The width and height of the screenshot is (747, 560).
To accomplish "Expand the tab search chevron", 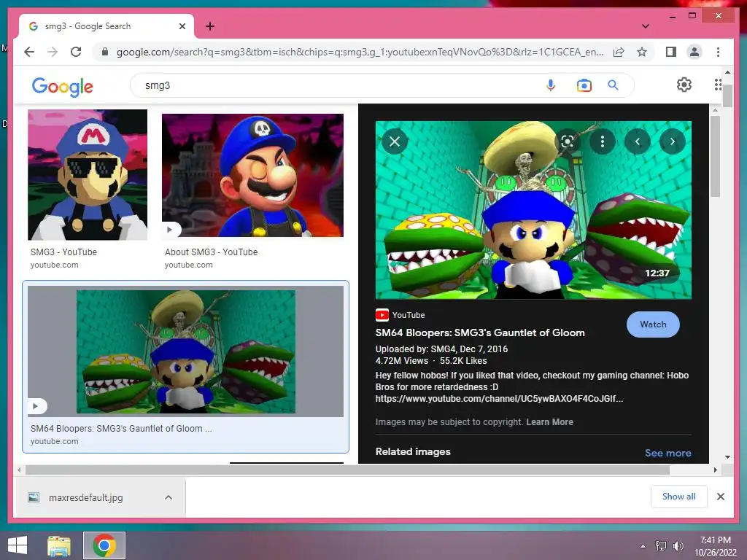I will coord(645,26).
